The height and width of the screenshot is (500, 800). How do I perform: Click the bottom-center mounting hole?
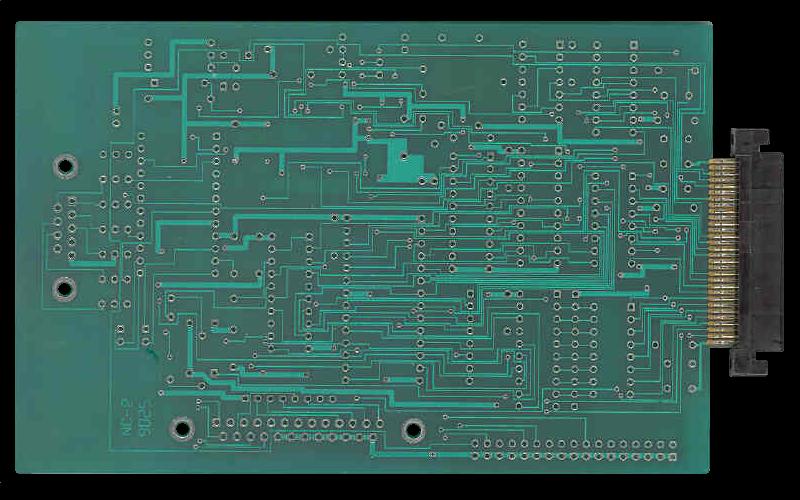[412, 430]
